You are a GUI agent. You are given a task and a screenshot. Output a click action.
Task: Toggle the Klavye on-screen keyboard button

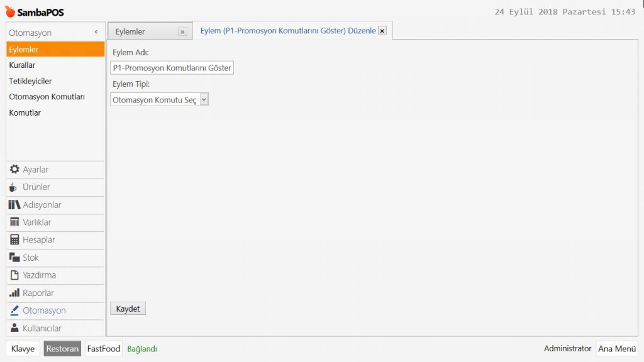click(x=23, y=349)
